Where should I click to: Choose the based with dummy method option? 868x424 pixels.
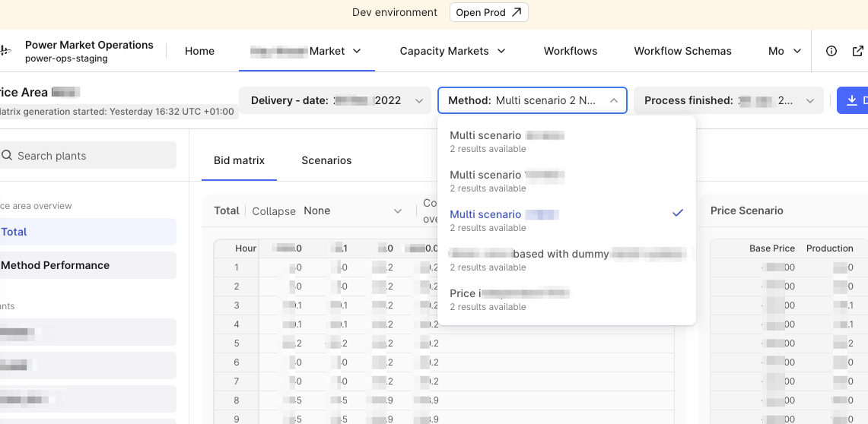click(x=567, y=260)
